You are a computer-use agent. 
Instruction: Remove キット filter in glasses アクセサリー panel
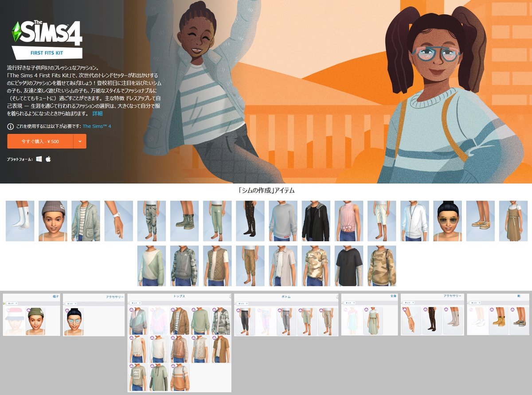(75, 303)
